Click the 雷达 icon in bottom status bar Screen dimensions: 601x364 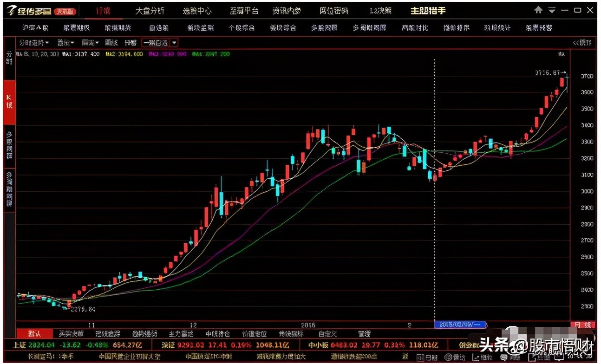tap(455, 357)
